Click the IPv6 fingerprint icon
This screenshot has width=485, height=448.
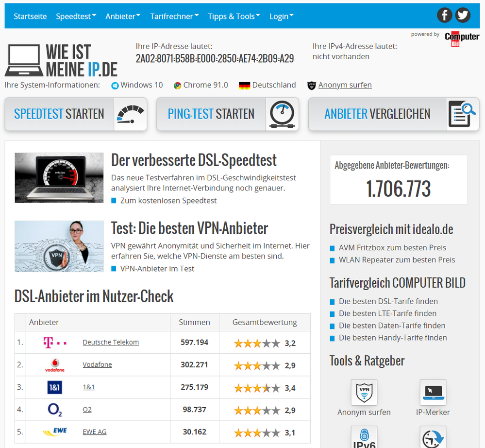coord(364,439)
